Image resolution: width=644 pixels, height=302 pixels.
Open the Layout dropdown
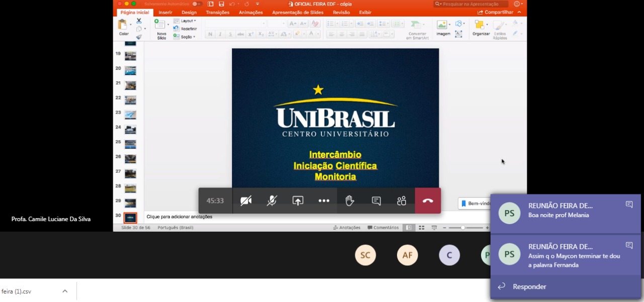[185, 21]
